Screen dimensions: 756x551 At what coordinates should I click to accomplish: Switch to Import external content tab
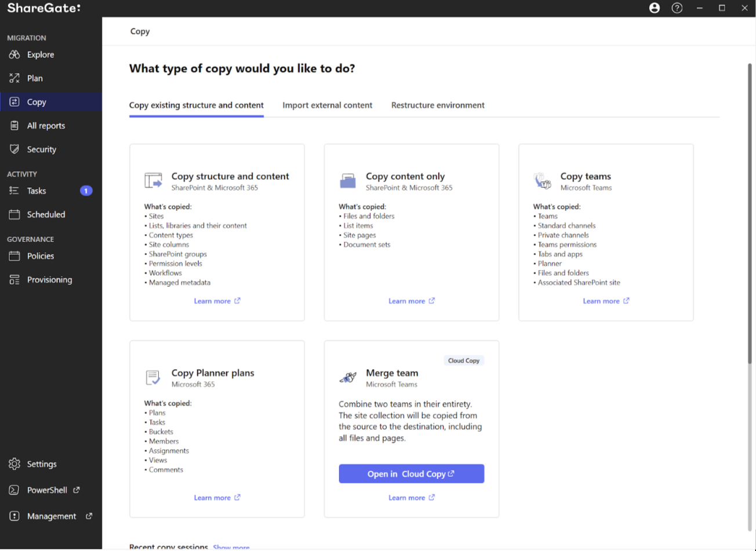(x=328, y=105)
